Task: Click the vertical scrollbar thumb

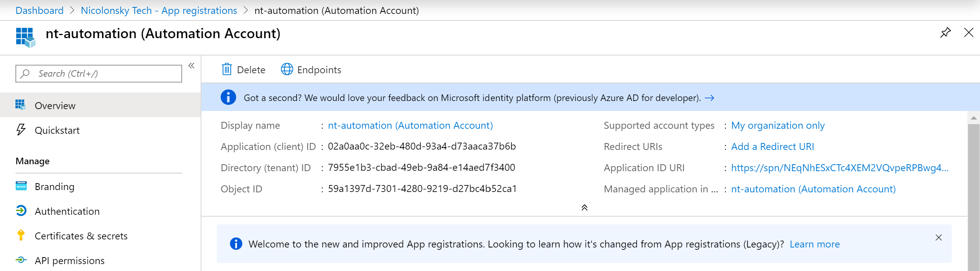Action: point(974,197)
